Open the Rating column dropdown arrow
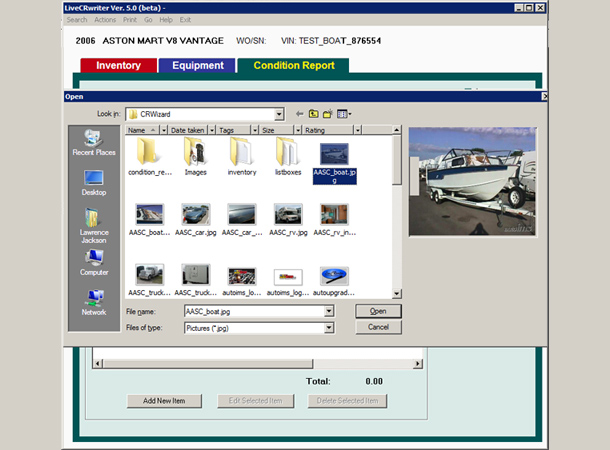 (358, 130)
